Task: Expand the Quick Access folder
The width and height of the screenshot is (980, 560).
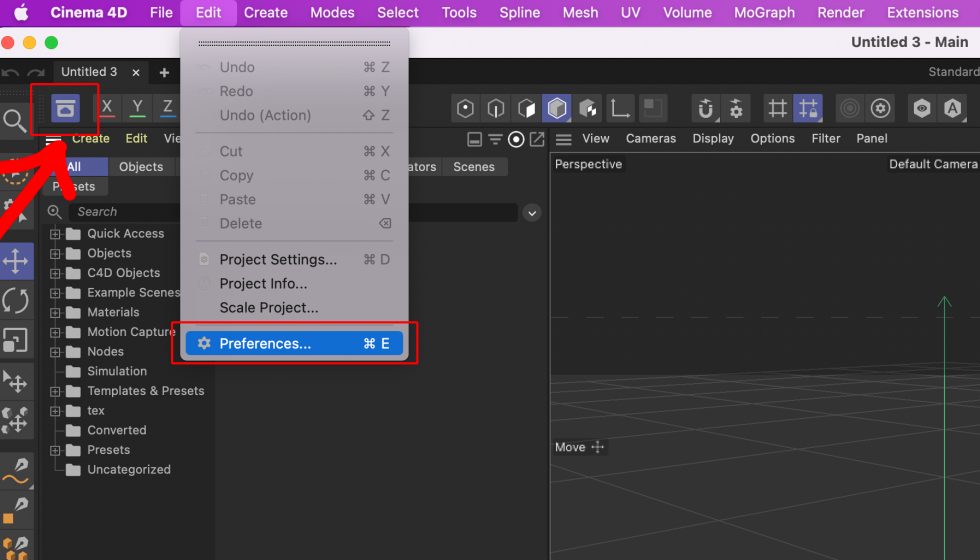Action: [55, 234]
